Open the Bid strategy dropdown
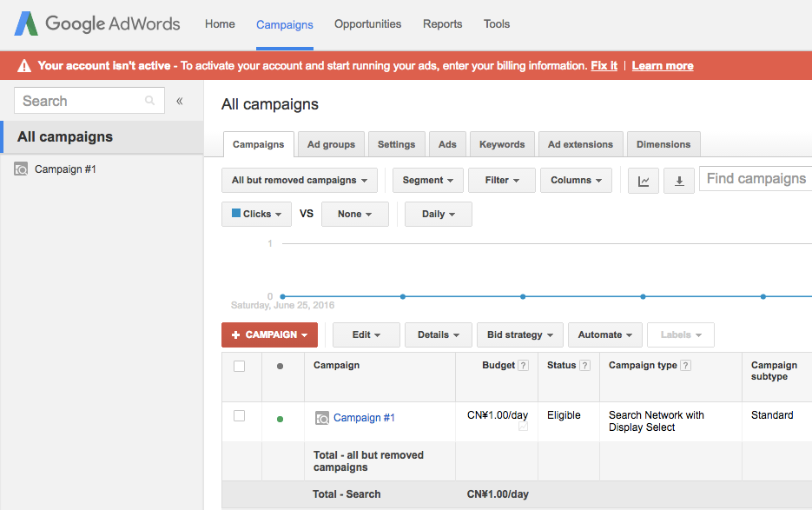The width and height of the screenshot is (812, 510). [520, 334]
